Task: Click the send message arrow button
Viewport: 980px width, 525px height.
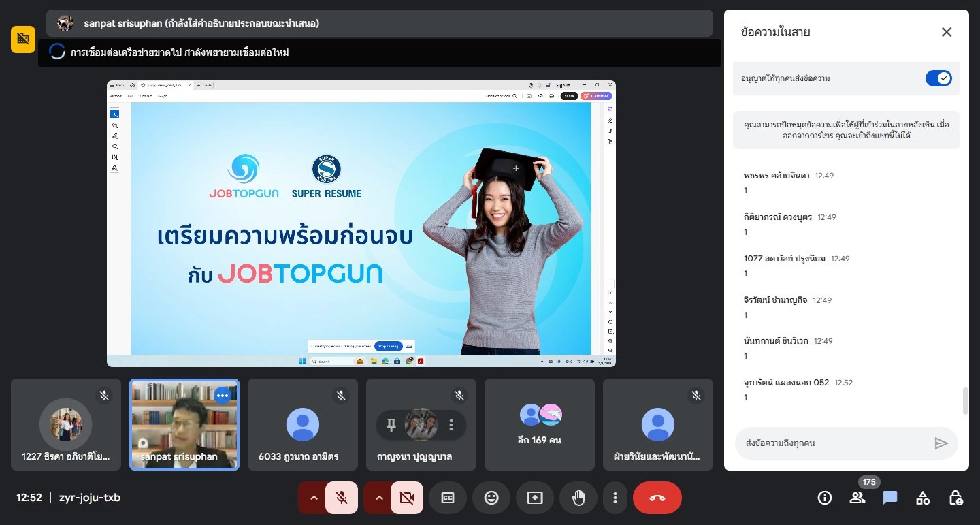Action: 941,443
